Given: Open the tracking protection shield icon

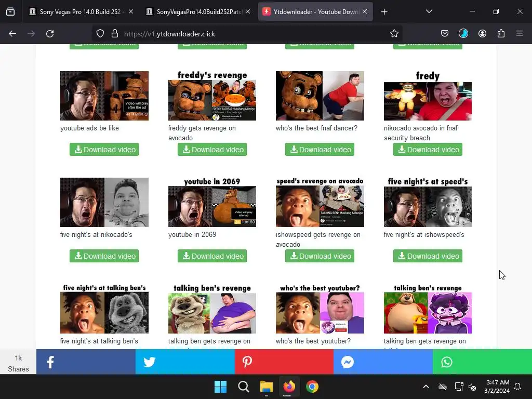Looking at the screenshot, I should 100,34.
